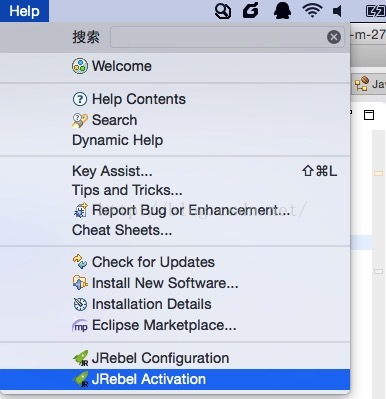Click the QQ penguin menu bar icon
This screenshot has width=386, height=399.
(x=282, y=11)
